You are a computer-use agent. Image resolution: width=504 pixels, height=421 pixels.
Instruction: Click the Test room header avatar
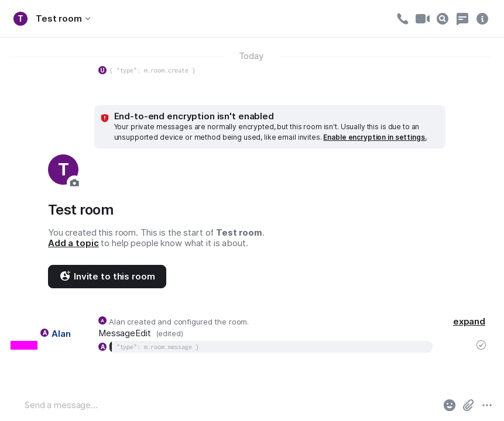[x=20, y=19]
